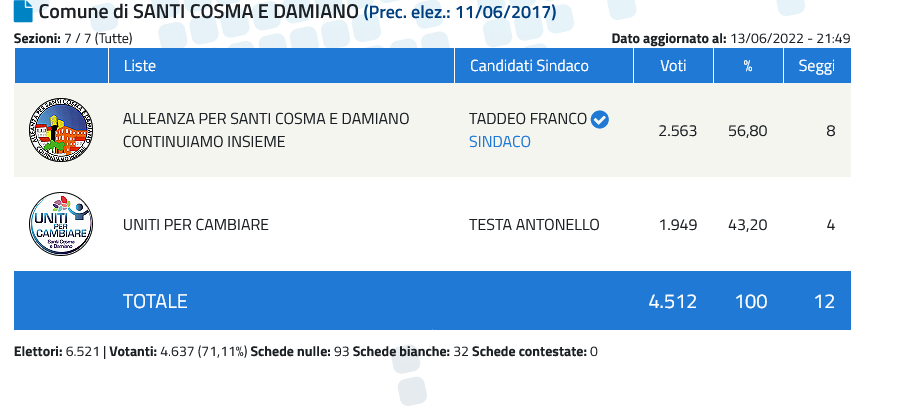The width and height of the screenshot is (899, 414).
Task: Click the Uniti per Cambiare list logo
Action: (x=61, y=224)
